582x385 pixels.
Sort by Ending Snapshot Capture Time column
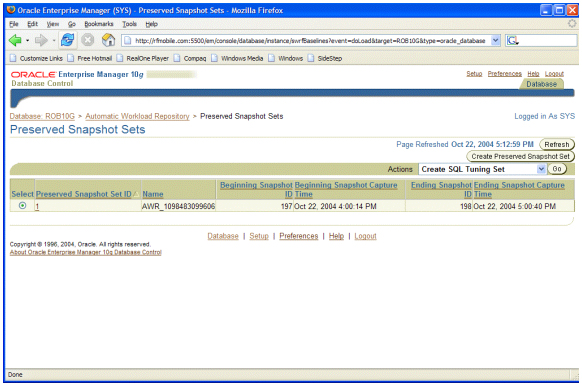519,189
